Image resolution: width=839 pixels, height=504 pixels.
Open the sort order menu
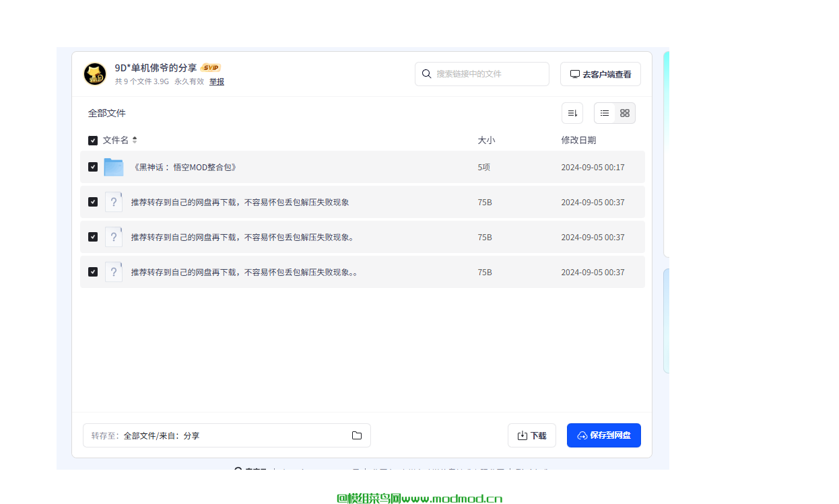(x=572, y=113)
